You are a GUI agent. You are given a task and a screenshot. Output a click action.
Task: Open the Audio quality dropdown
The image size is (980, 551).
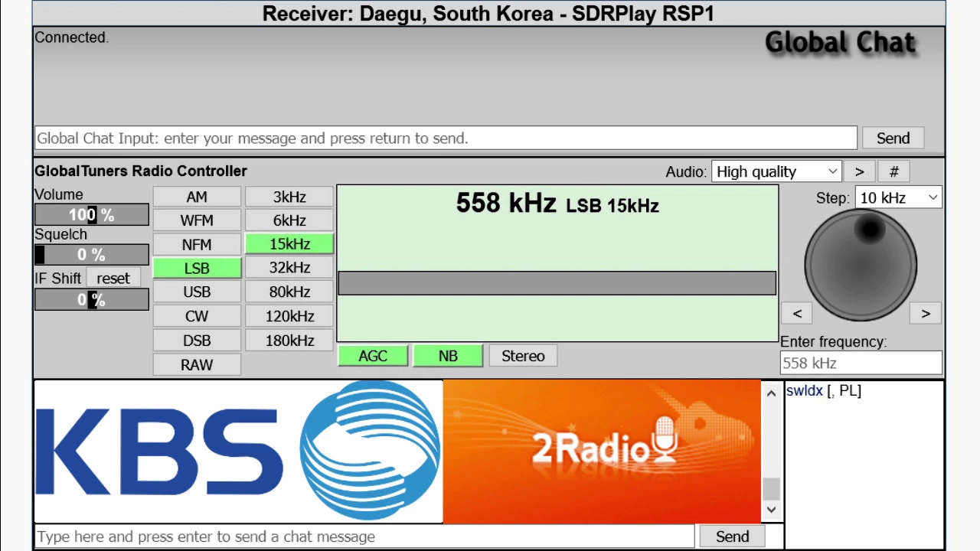(776, 171)
